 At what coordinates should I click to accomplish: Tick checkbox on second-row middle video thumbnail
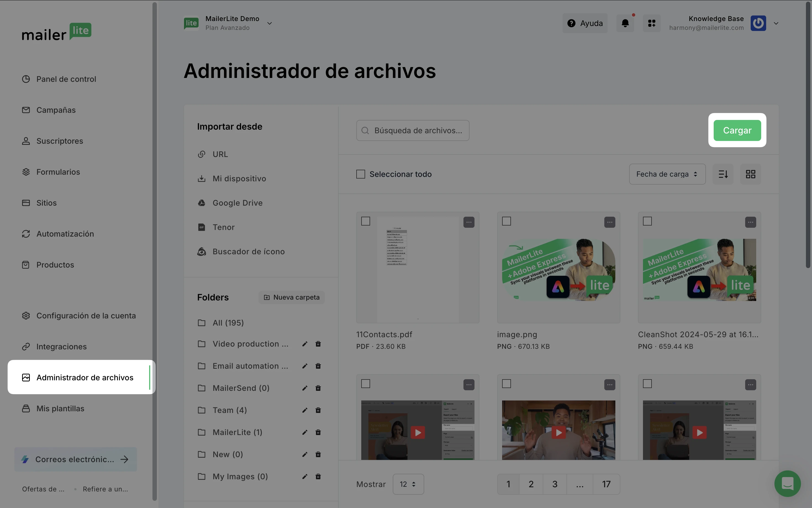[x=507, y=384]
